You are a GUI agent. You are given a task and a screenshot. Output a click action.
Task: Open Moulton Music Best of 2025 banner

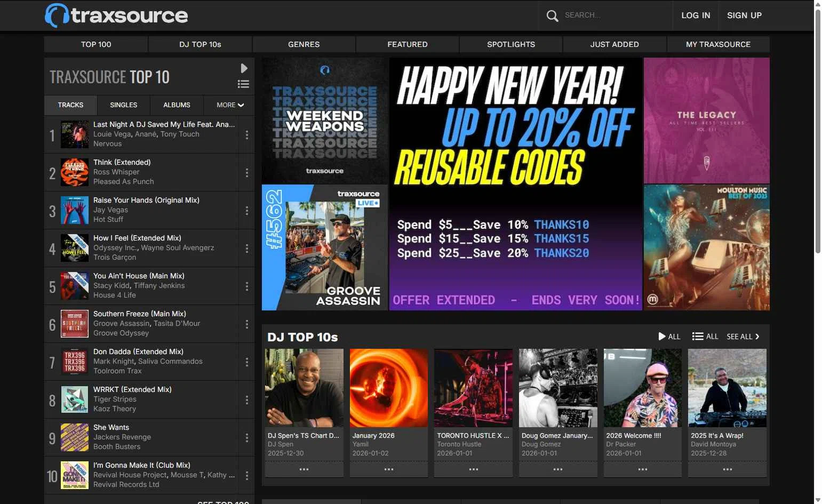(707, 247)
